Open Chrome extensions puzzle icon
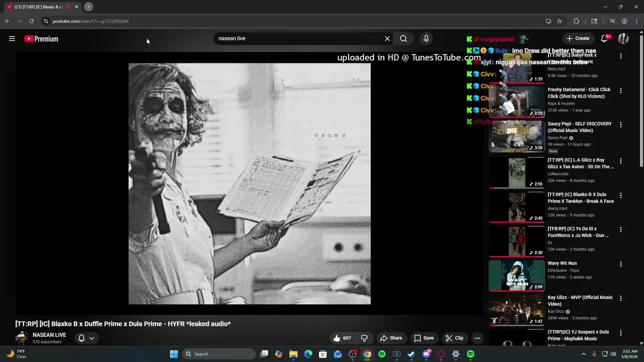644x362 pixels. coord(577,21)
